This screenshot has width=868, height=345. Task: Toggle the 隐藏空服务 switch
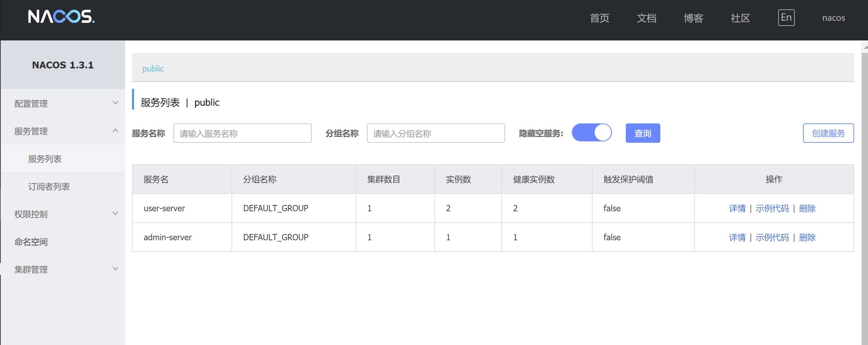(592, 133)
